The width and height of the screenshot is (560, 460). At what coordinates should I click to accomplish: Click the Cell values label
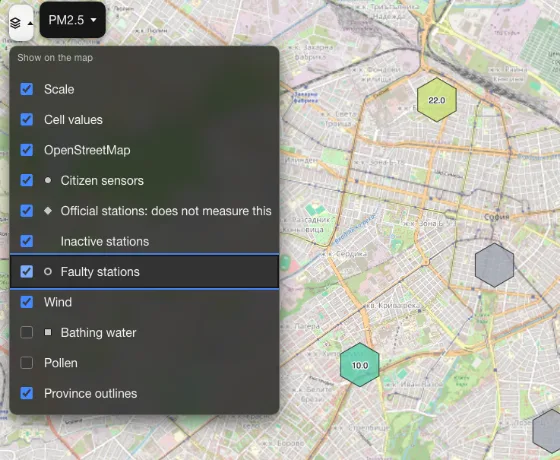[73, 120]
